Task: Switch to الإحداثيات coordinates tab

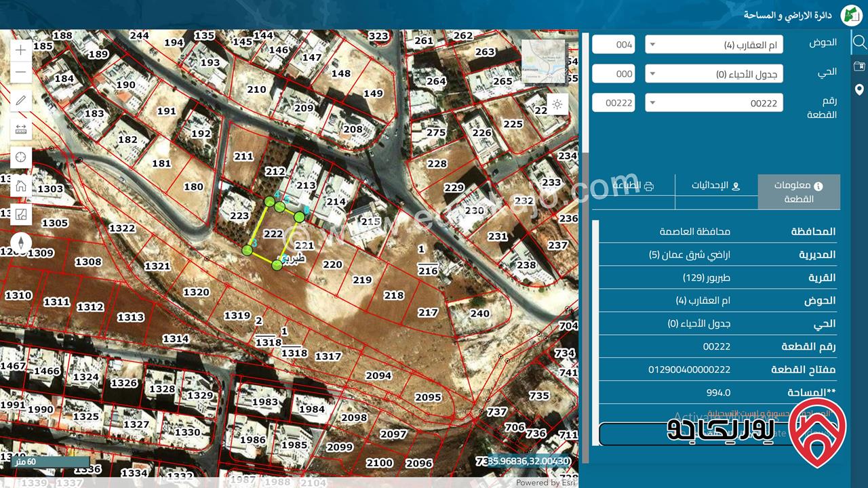Action: 715,185
